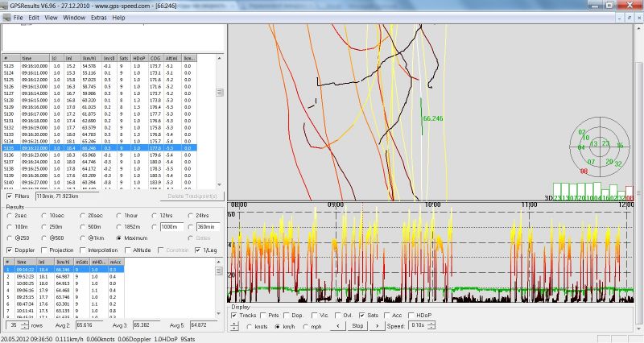Click the time column header
The height and width of the screenshot is (343, 644).
click(27, 59)
